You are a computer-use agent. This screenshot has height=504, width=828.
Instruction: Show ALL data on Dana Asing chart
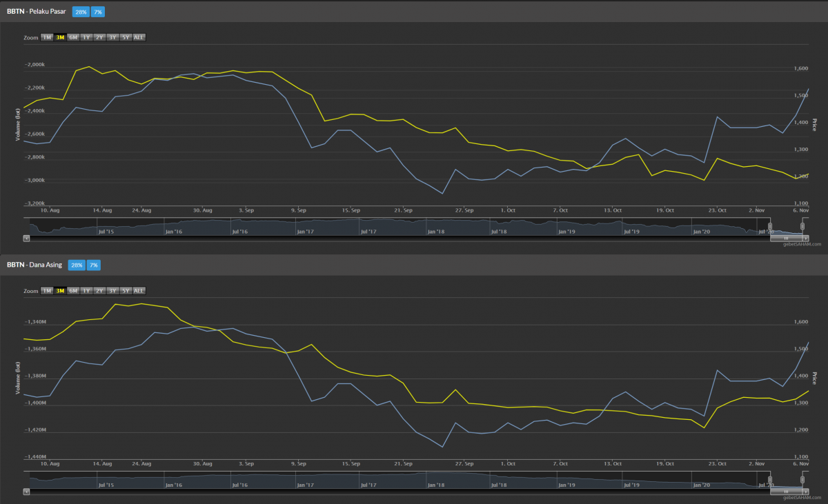(139, 291)
